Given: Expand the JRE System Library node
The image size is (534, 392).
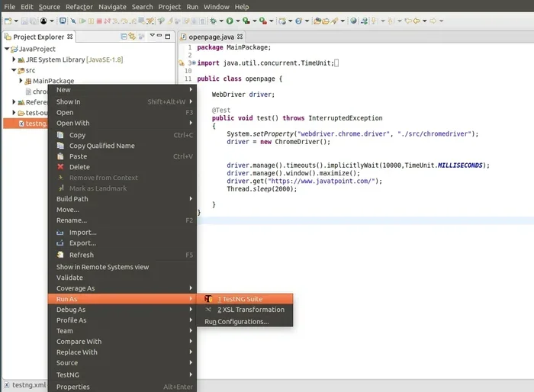Looking at the screenshot, I should pyautogui.click(x=14, y=59).
